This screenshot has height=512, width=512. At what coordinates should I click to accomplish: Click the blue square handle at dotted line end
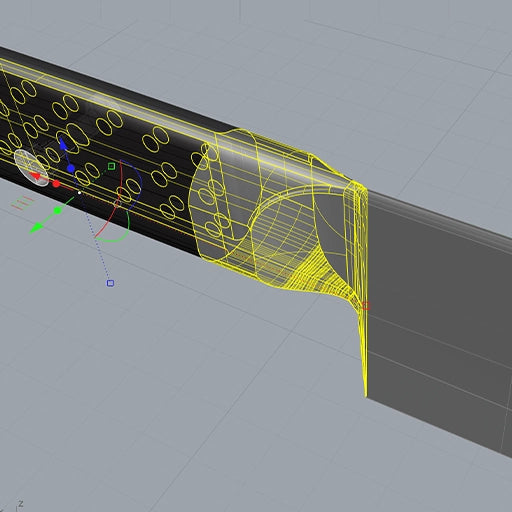110,283
